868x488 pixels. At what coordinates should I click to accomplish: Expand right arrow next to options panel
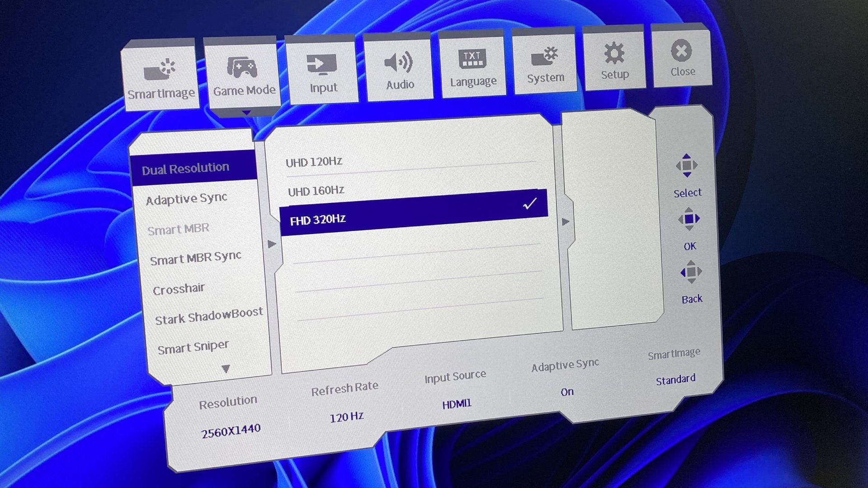pos(566,221)
